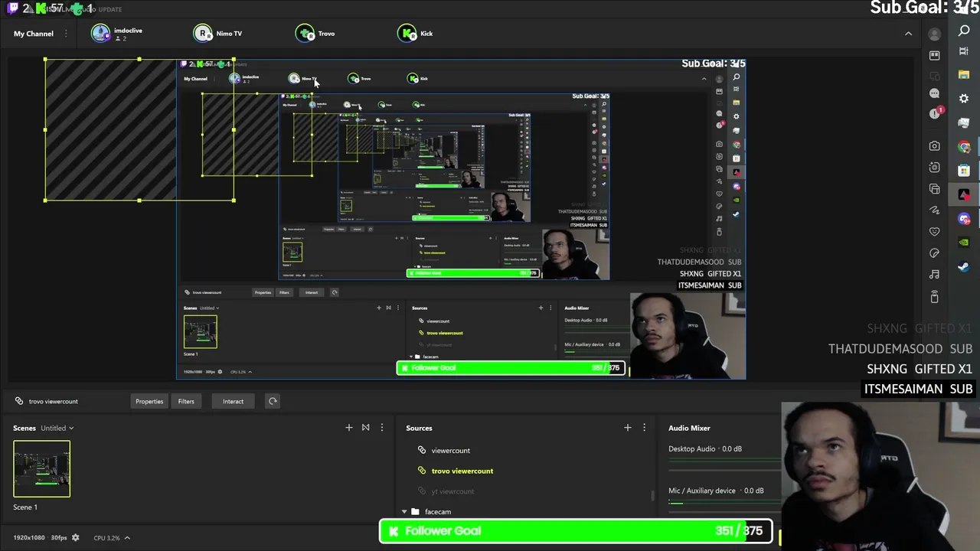Open Google Chrome from the taskbar
This screenshot has width=980, height=551.
pos(964,147)
